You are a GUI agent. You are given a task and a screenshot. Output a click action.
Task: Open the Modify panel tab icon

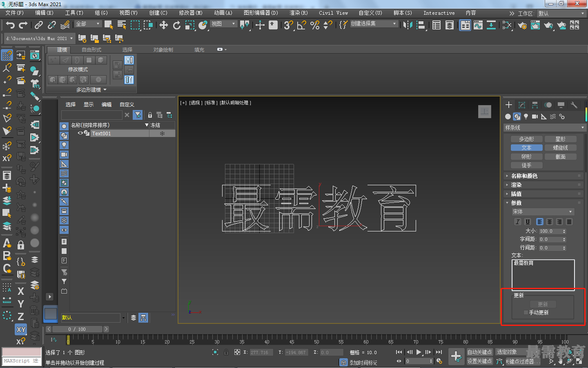click(522, 105)
